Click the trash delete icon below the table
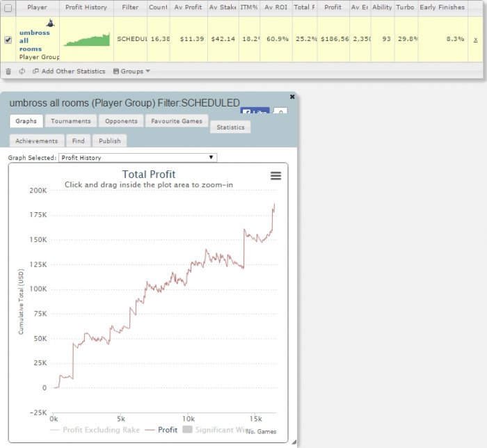The width and height of the screenshot is (487, 448). pyautogui.click(x=8, y=71)
